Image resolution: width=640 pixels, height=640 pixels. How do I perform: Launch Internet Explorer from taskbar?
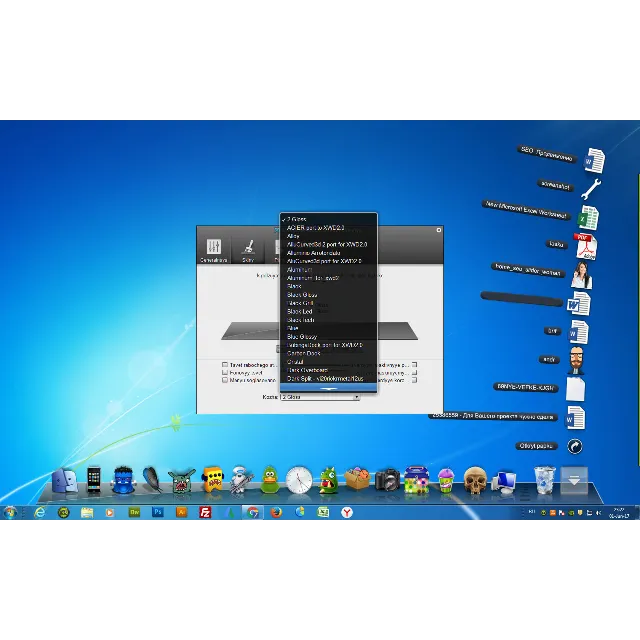pyautogui.click(x=40, y=512)
